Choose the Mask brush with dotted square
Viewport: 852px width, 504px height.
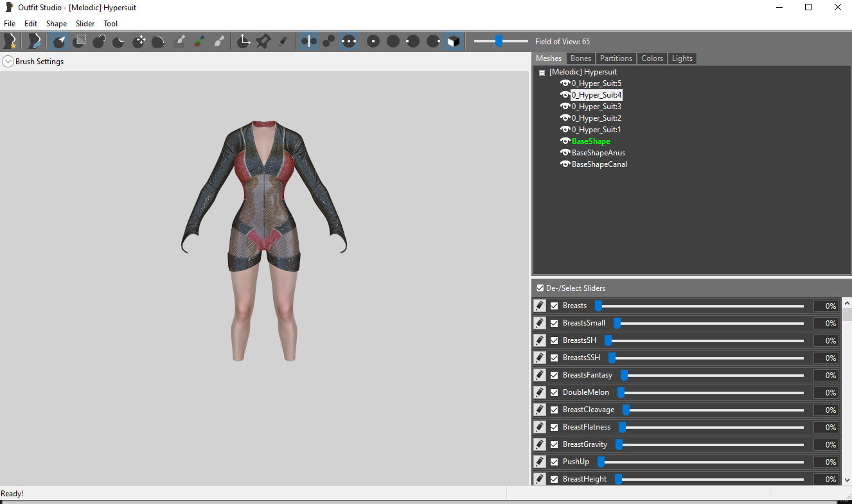(80, 42)
